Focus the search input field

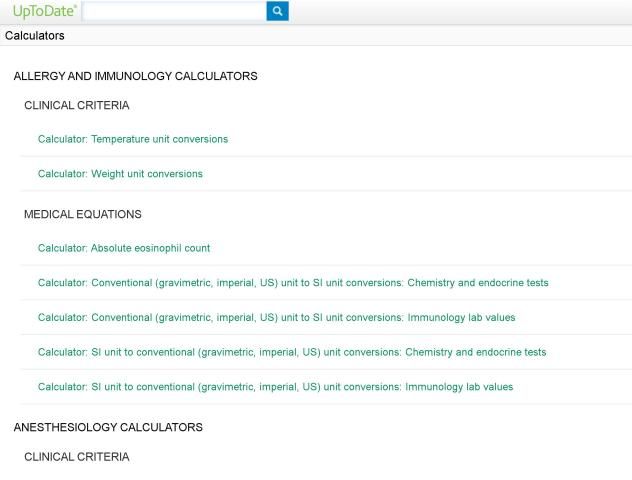[174, 11]
